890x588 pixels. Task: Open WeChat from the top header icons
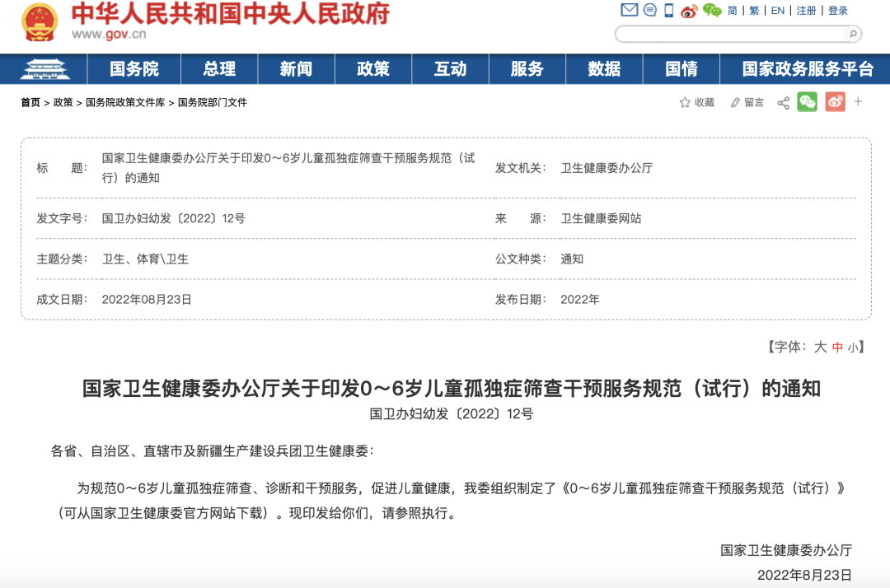[712, 10]
